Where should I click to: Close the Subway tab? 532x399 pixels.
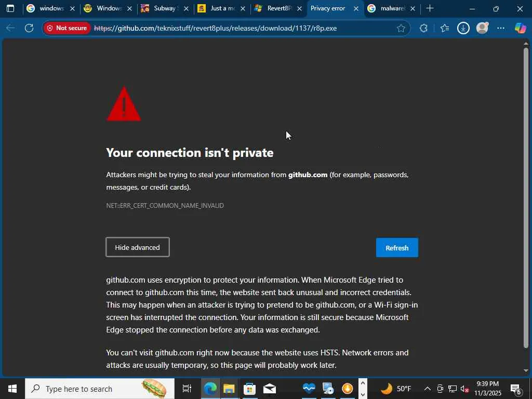click(186, 9)
